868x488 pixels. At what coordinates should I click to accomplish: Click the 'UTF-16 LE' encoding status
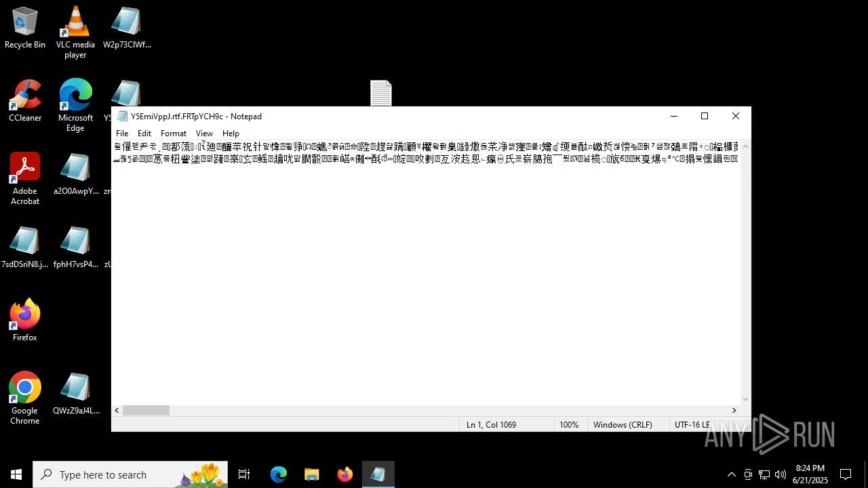(x=692, y=424)
